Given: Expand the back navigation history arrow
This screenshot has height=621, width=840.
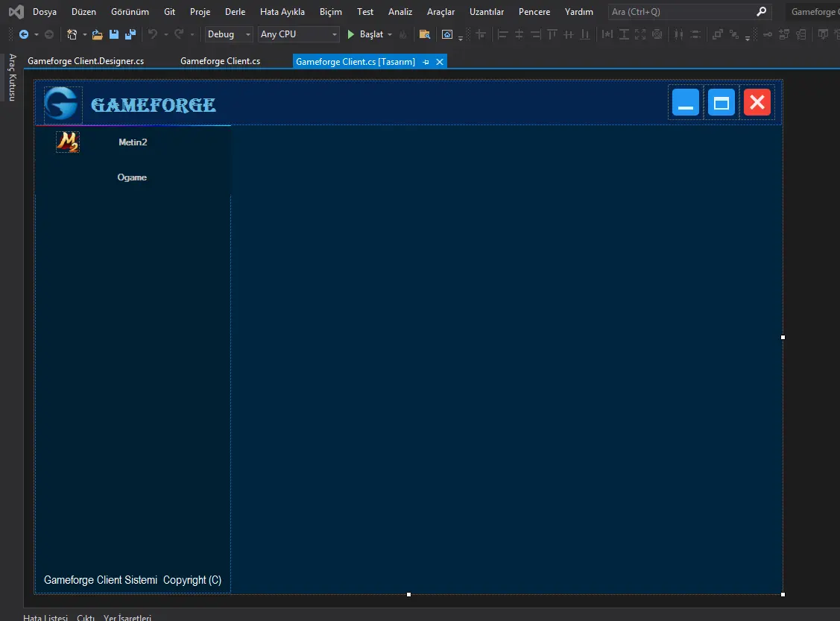Looking at the screenshot, I should [x=37, y=34].
